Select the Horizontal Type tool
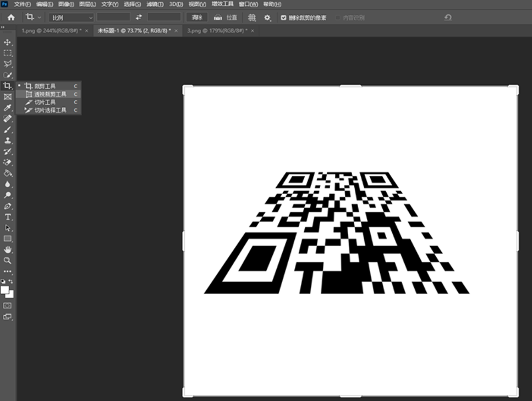The height and width of the screenshot is (401, 532). (x=8, y=217)
